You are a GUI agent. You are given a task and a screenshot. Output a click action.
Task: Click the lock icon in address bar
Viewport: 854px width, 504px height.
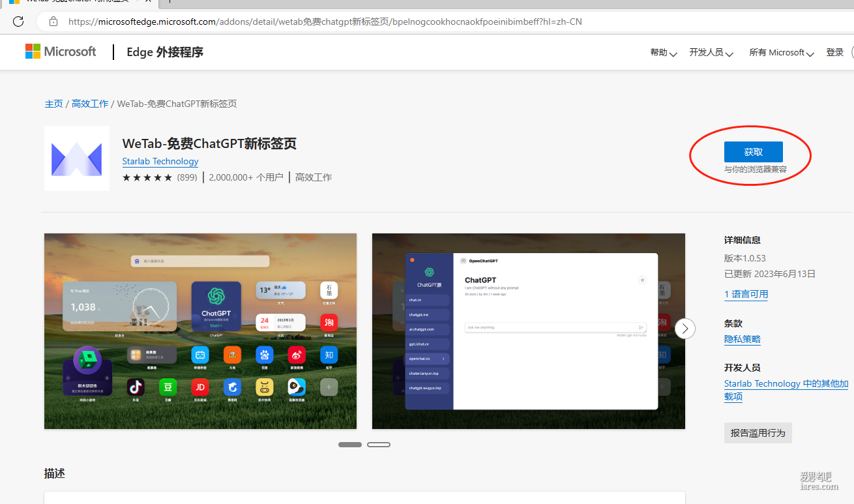[53, 22]
